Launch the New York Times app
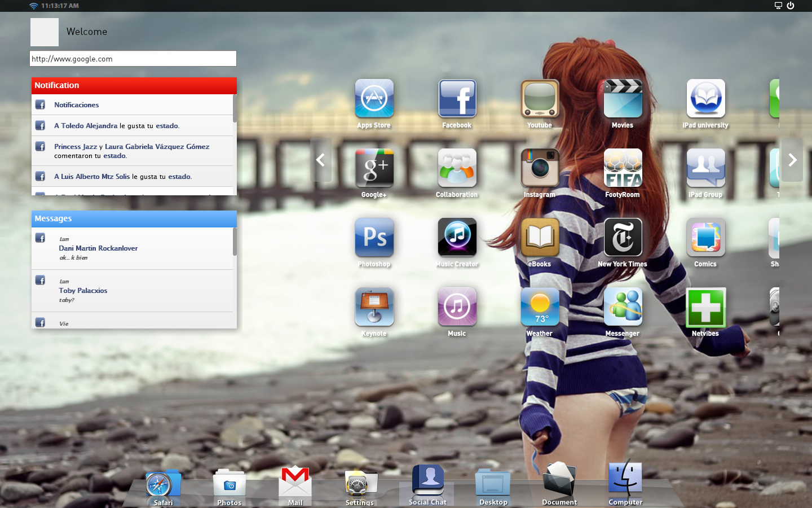812x508 pixels. point(623,237)
